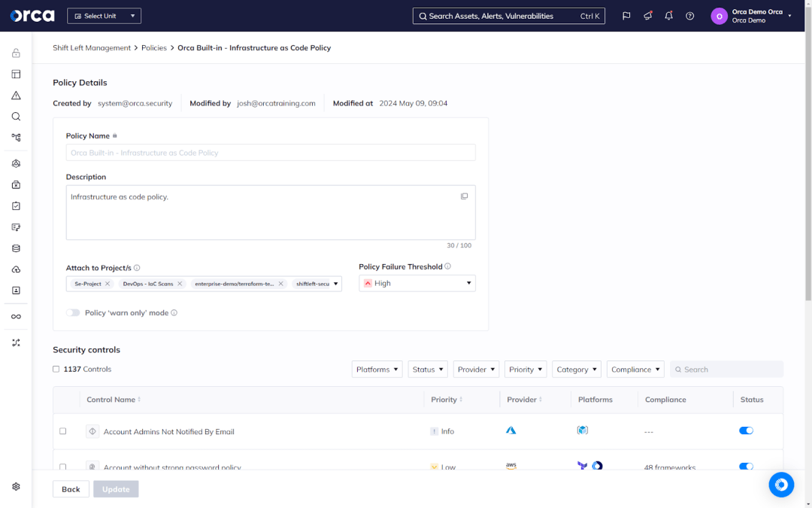Open the Compliance filter dropdown

635,370
